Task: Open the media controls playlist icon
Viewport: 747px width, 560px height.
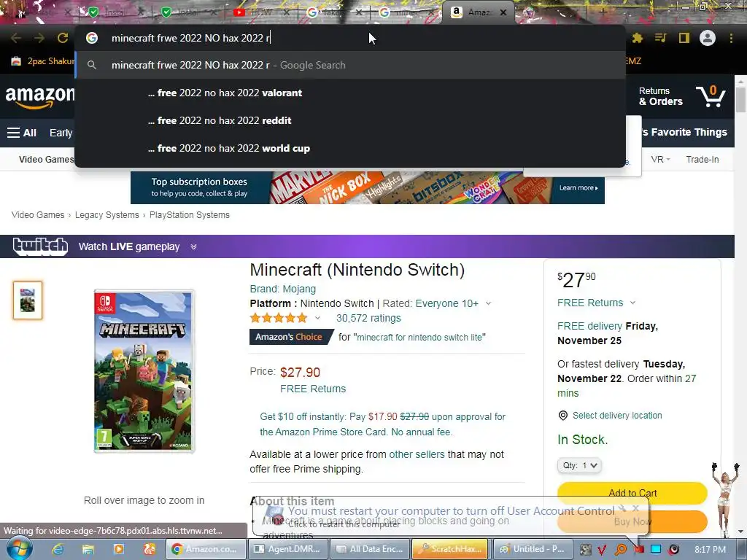Action: point(660,38)
